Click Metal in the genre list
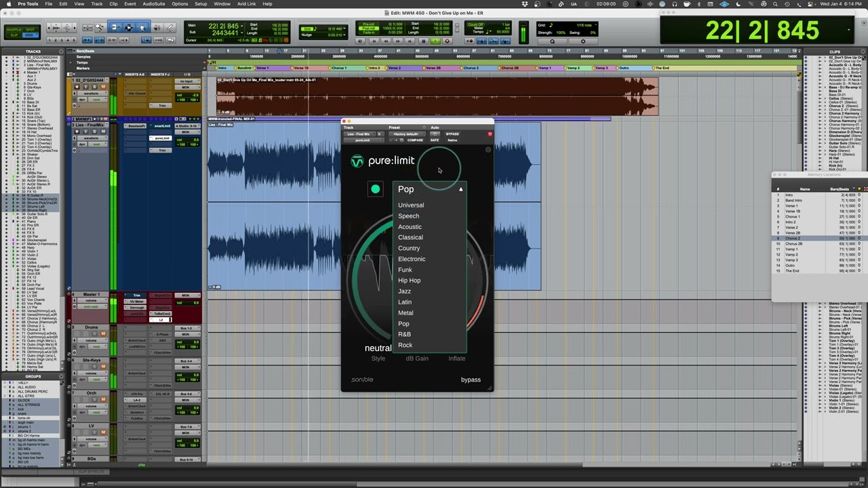This screenshot has width=868, height=488. point(406,313)
